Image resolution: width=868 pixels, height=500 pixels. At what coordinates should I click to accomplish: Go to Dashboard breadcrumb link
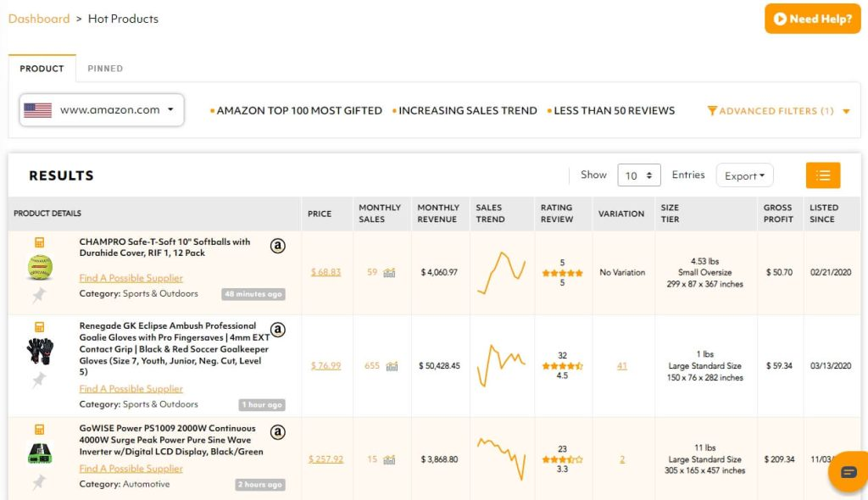pyautogui.click(x=39, y=19)
